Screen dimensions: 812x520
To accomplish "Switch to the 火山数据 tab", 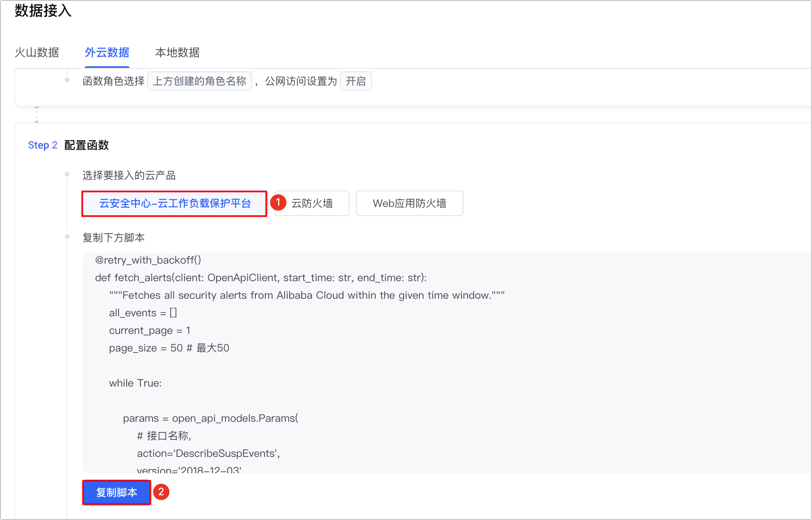I will [x=37, y=52].
